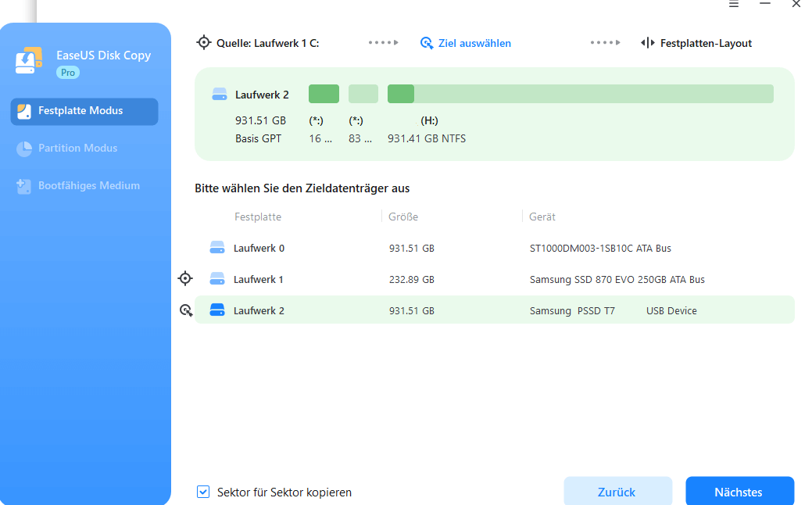Close the EaseUS Disk Copy window

click(796, 4)
